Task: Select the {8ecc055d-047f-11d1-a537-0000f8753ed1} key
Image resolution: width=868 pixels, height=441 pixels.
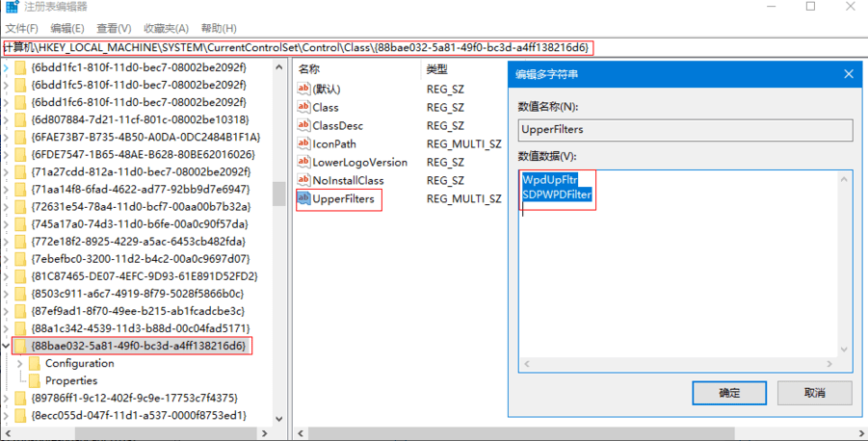Action: pos(139,415)
